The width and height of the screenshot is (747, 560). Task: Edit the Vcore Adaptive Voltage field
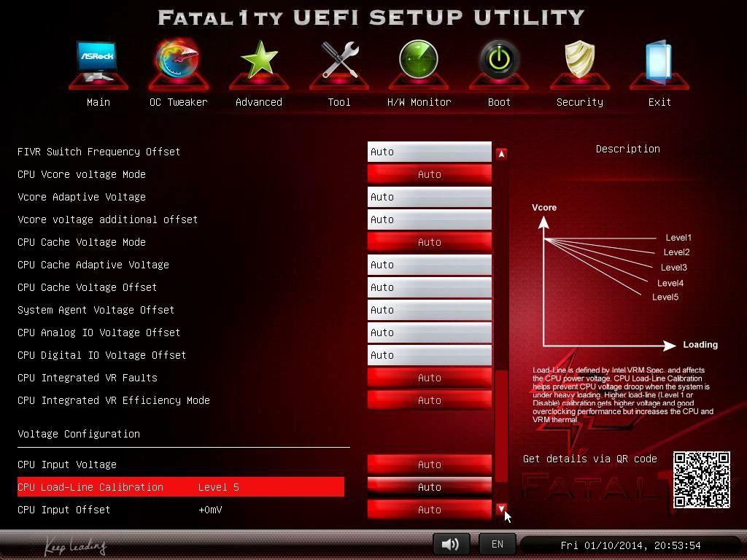tap(429, 197)
